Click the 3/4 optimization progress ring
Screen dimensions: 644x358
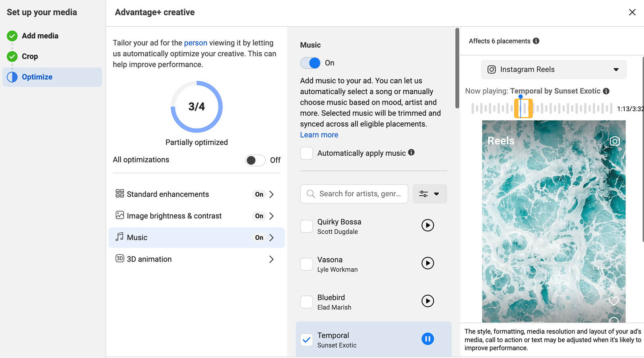pyautogui.click(x=196, y=107)
